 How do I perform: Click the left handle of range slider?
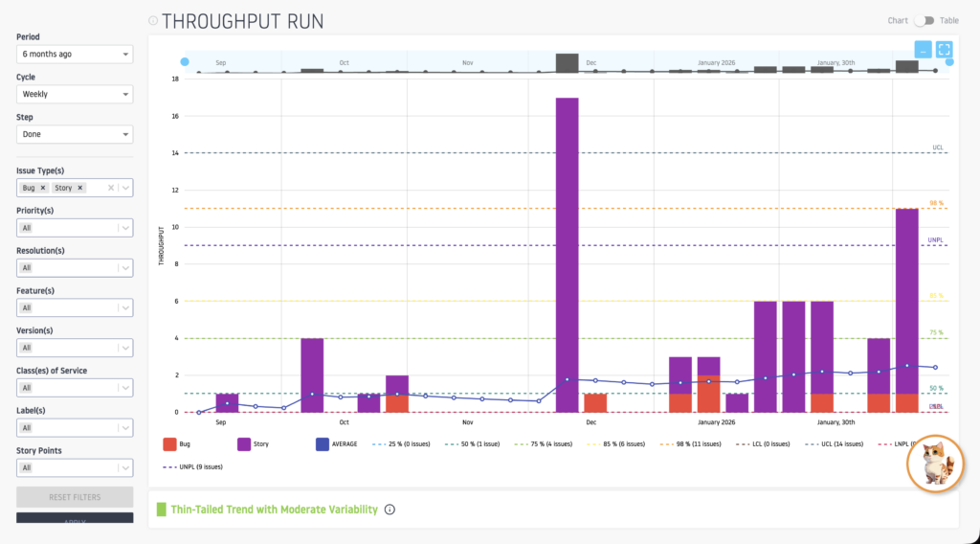tap(185, 61)
